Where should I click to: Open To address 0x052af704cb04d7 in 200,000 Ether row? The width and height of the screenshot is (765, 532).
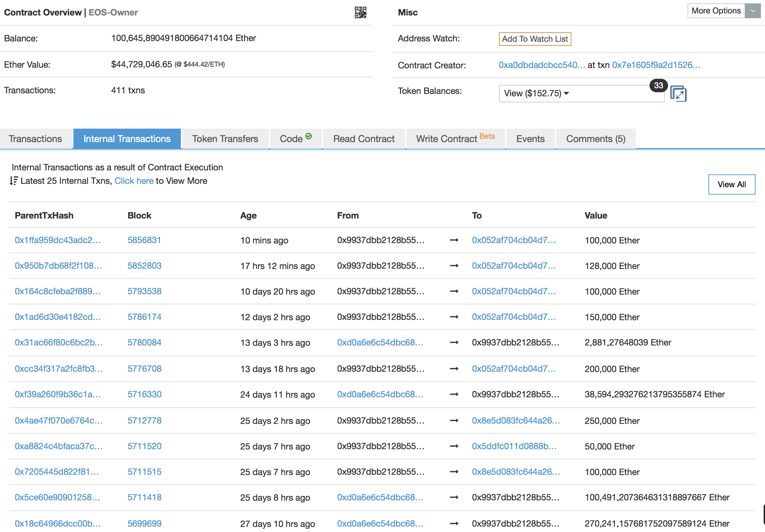pyautogui.click(x=514, y=369)
